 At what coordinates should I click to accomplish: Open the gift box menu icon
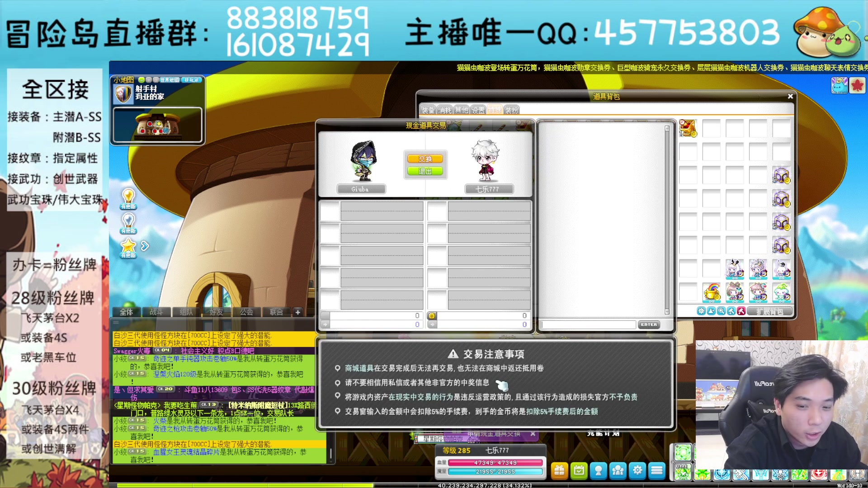559,471
